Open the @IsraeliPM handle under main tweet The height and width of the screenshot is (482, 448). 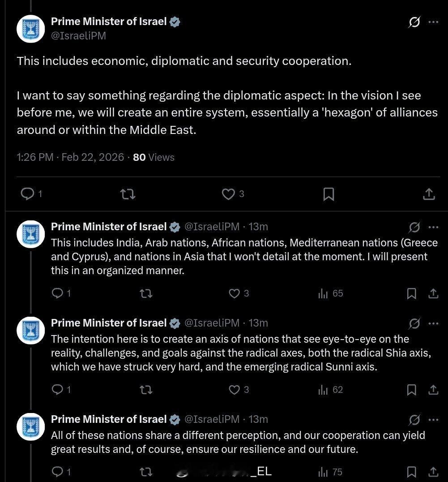coord(78,36)
